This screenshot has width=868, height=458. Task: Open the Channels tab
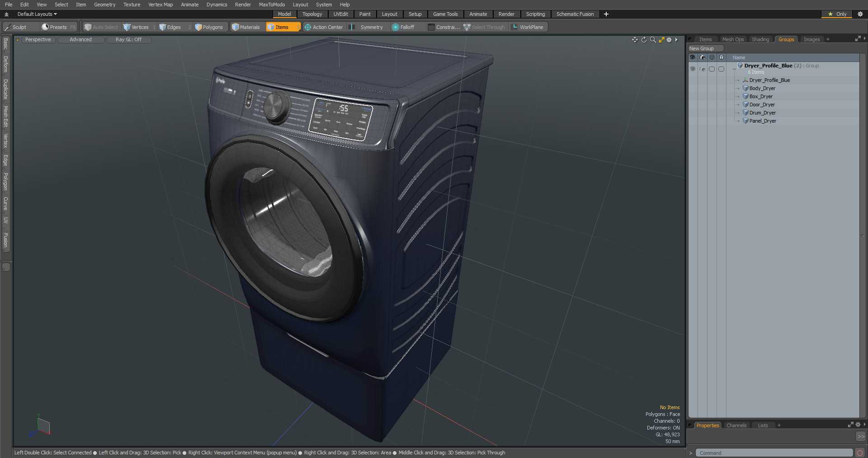(736, 425)
